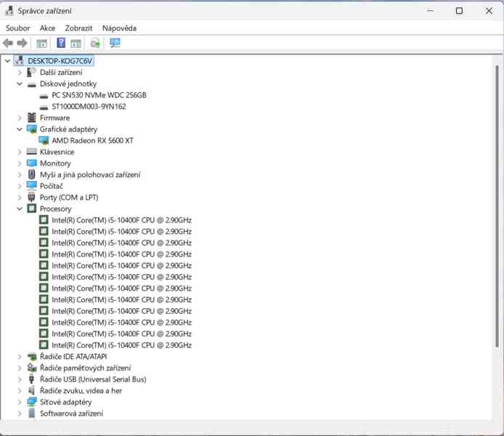The height and width of the screenshot is (436, 504).
Task: Select ST1000DM003-9YN162 disk
Action: pyautogui.click(x=89, y=106)
